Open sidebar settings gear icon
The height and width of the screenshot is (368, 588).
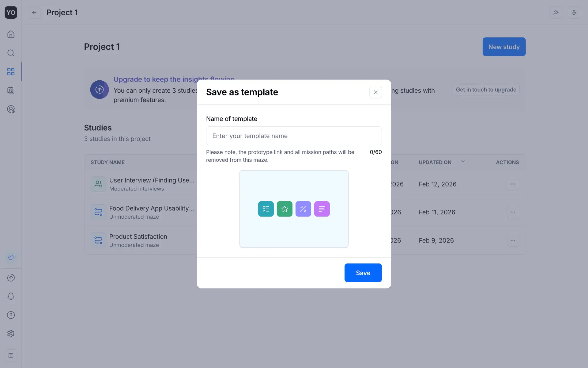(11, 334)
